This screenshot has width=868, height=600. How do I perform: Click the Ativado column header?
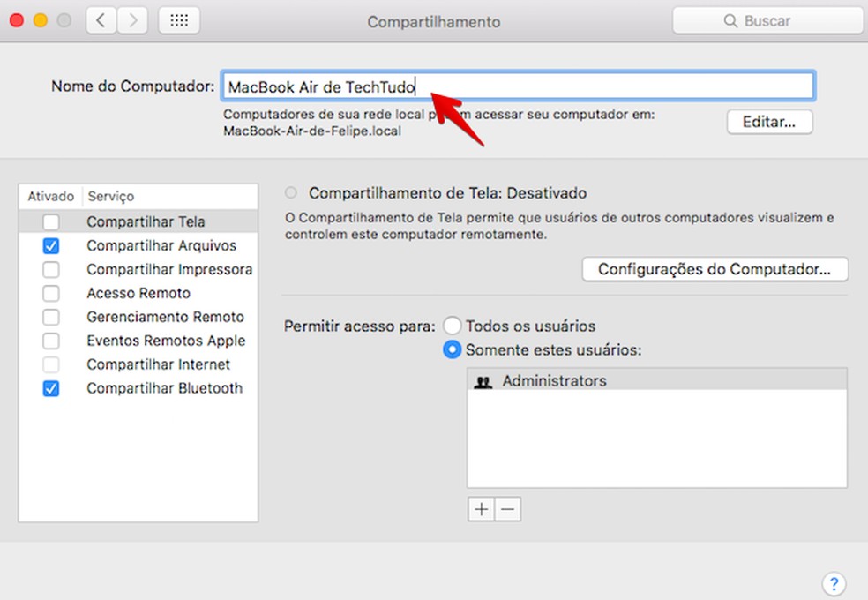point(51,197)
